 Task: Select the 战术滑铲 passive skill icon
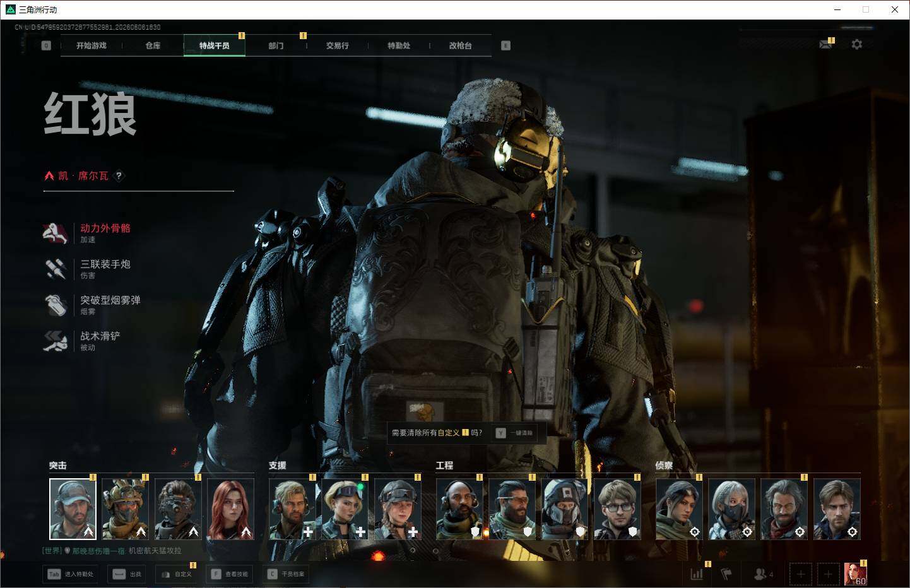tap(56, 341)
